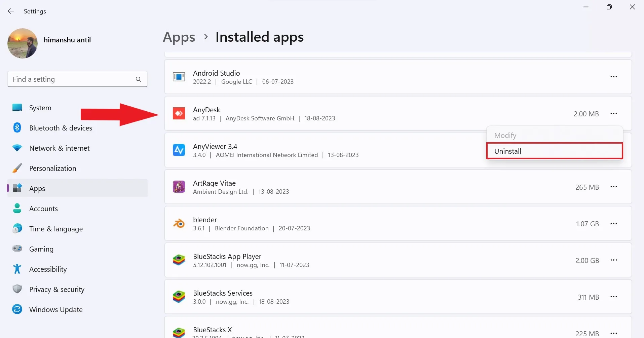Open more options for blender
The height and width of the screenshot is (338, 644).
point(614,223)
